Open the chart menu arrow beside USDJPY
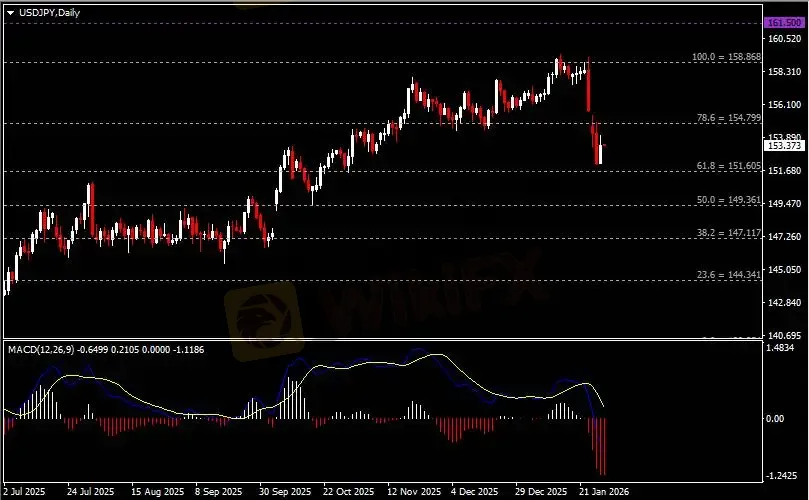This screenshot has width=809, height=500. pyautogui.click(x=11, y=13)
